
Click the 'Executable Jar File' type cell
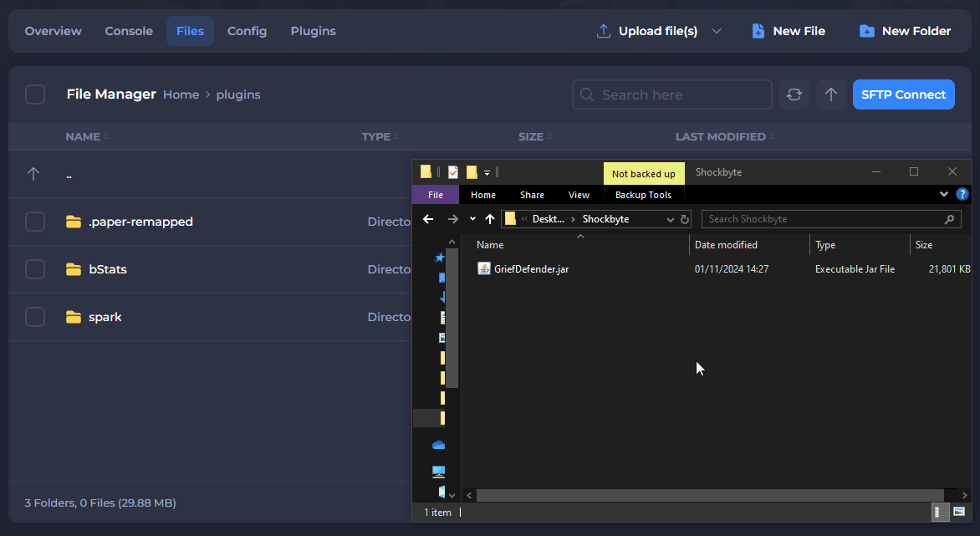(855, 269)
